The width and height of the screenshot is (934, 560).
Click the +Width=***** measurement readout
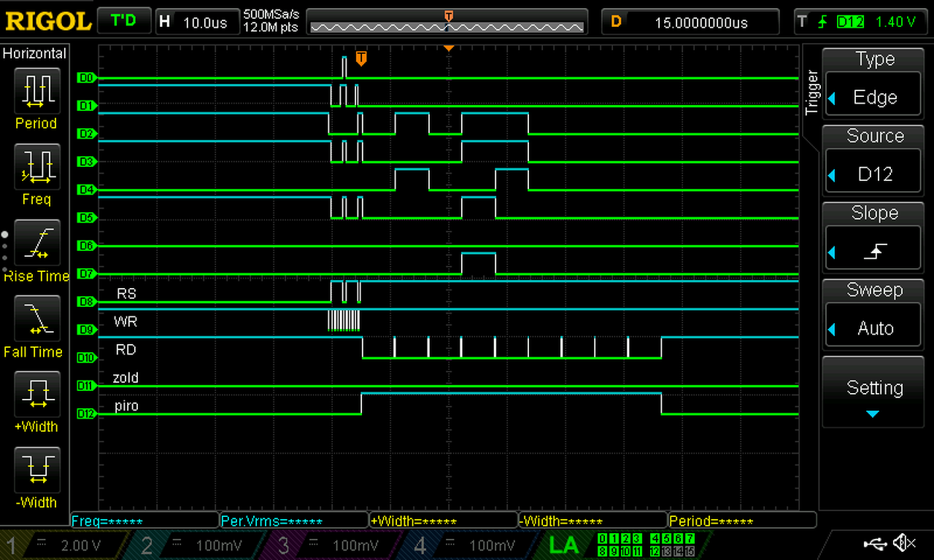443,521
